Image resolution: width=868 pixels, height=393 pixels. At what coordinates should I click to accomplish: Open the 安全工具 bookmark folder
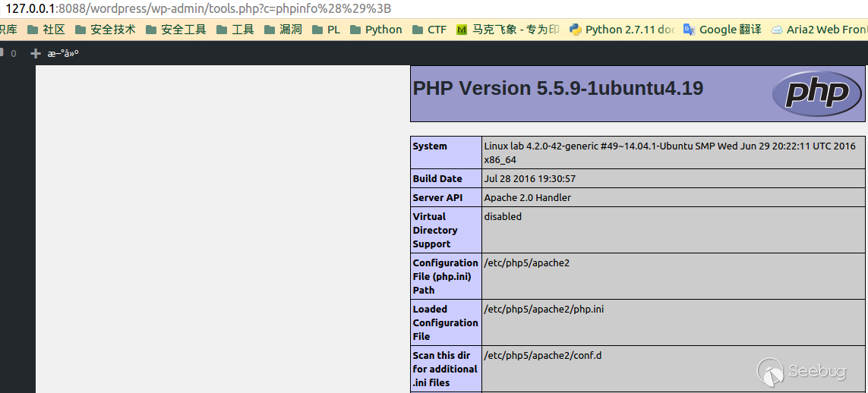[x=175, y=30]
